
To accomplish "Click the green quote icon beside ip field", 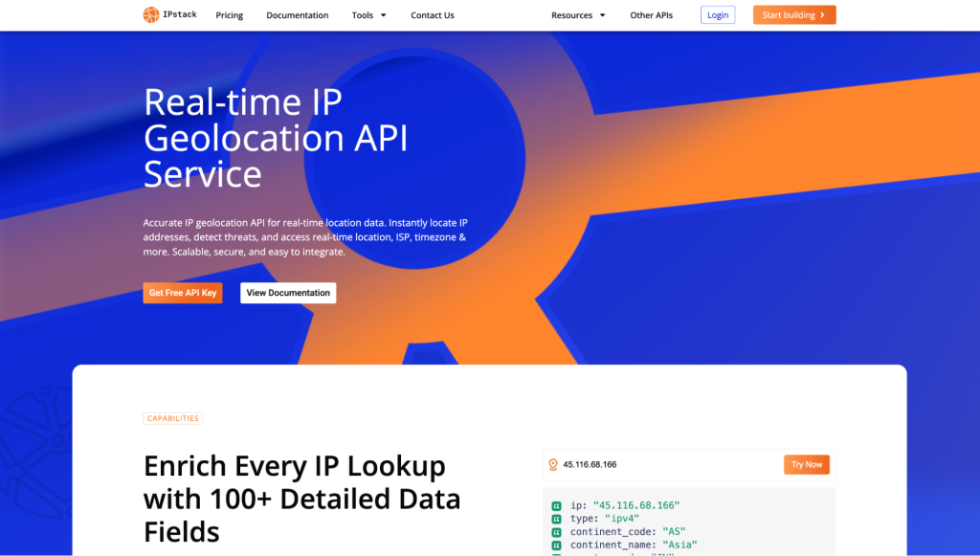I will pos(556,505).
